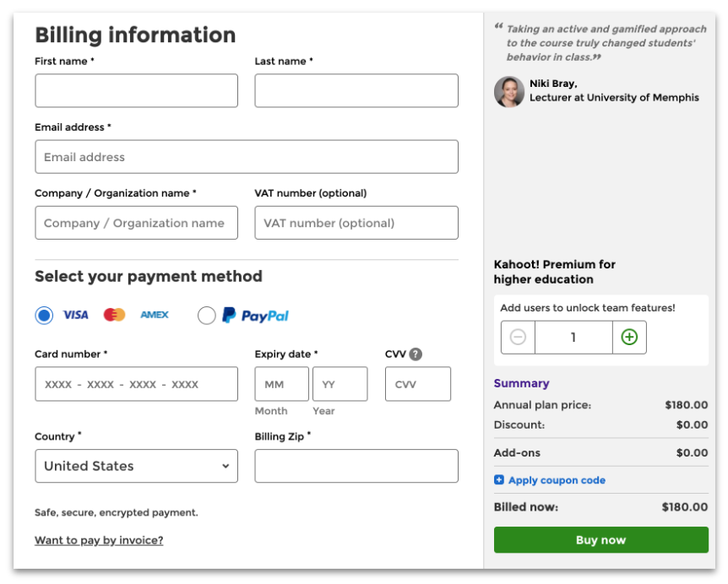
Task: Open the Want to pay by invoice link
Action: pyautogui.click(x=99, y=540)
